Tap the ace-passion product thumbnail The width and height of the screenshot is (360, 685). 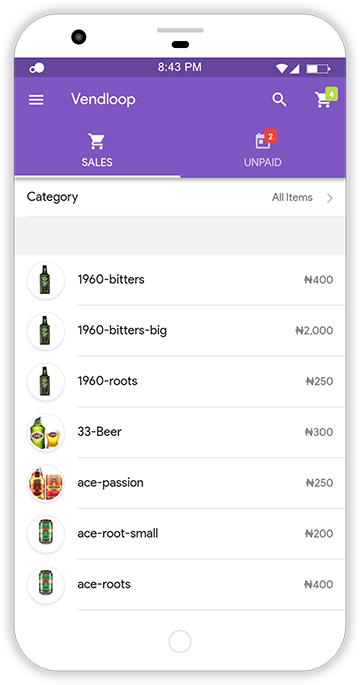click(x=46, y=483)
